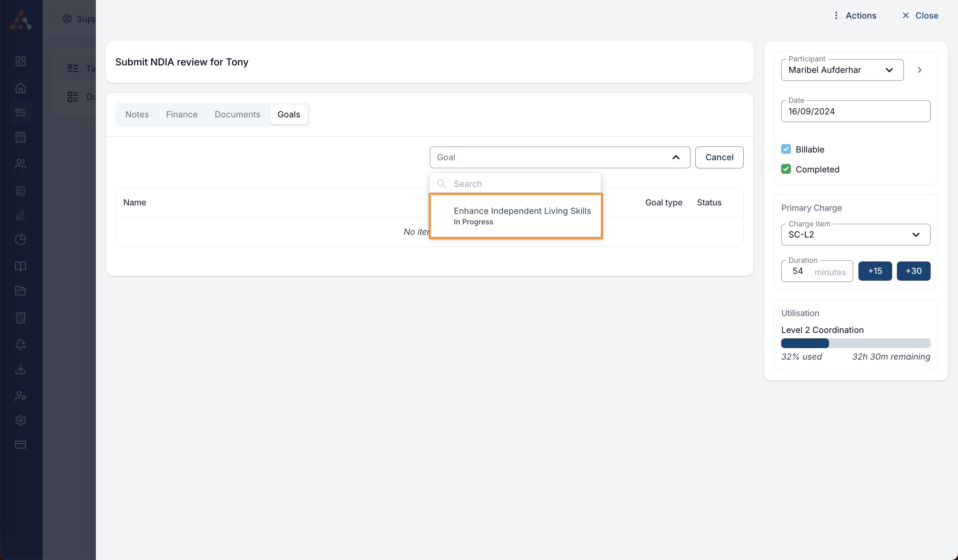
Task: Edit the Duration minutes field
Action: click(817, 271)
